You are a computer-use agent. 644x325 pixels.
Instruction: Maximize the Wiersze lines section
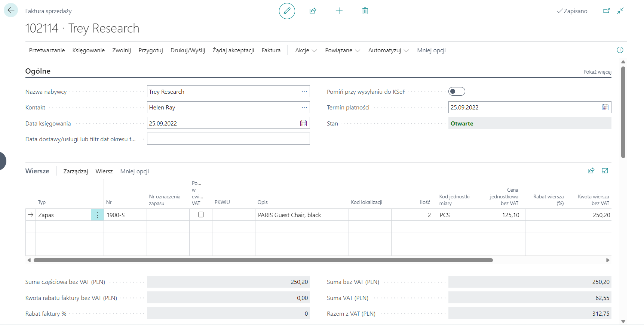point(605,171)
